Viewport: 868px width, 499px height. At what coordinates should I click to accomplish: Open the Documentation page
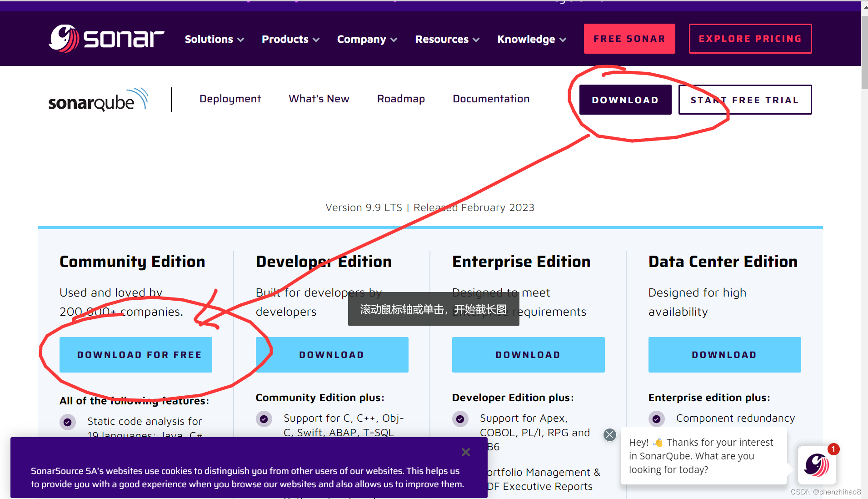pos(491,99)
